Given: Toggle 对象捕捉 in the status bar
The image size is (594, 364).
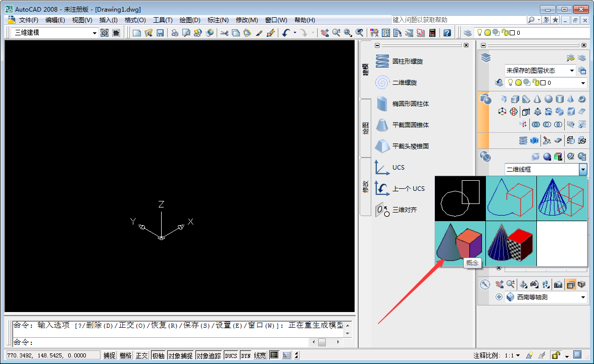Looking at the screenshot, I should click(179, 354).
